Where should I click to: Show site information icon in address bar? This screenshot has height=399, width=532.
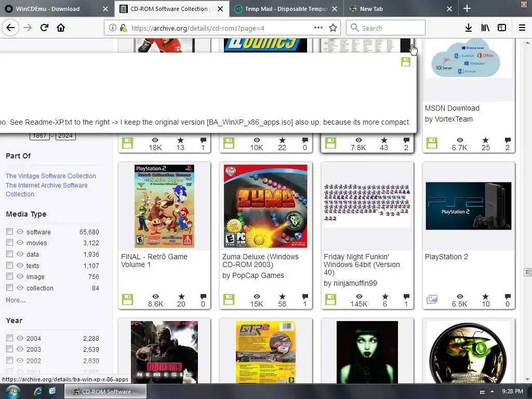[x=112, y=28]
